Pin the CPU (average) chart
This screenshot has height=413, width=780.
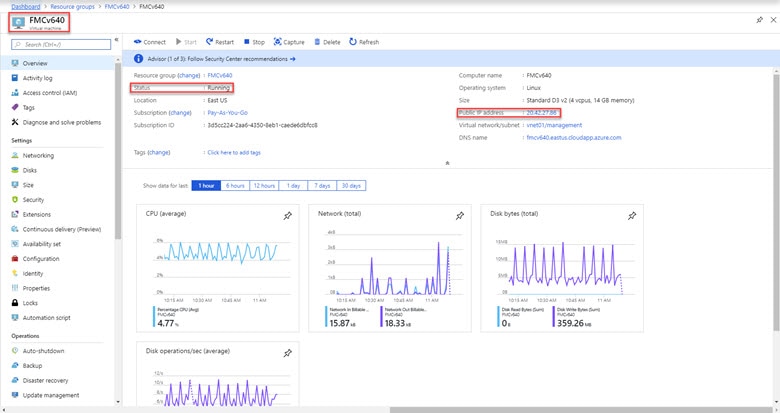(288, 215)
